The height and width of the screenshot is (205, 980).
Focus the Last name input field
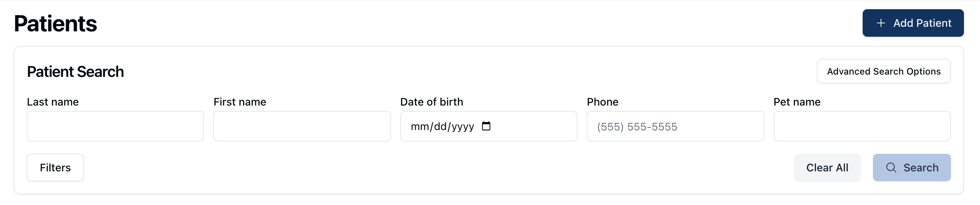pyautogui.click(x=115, y=126)
